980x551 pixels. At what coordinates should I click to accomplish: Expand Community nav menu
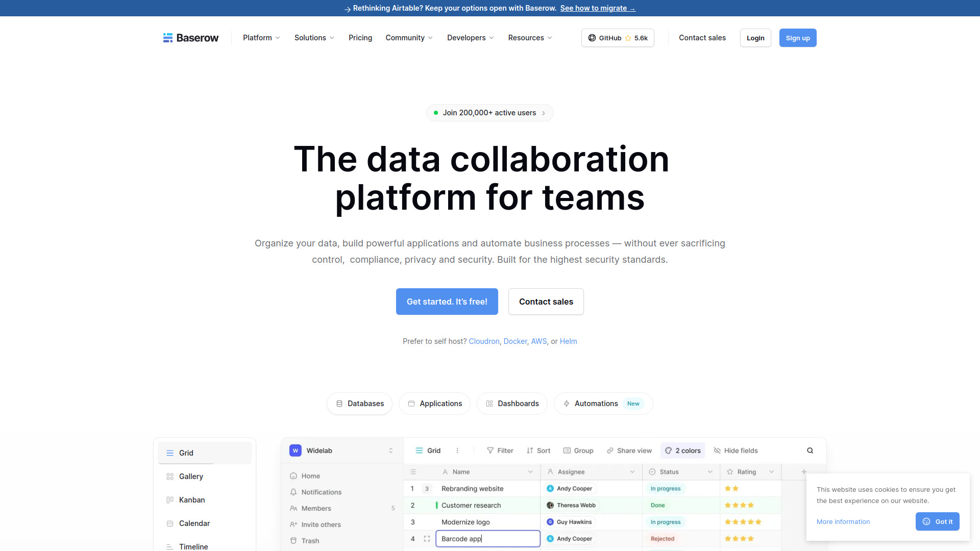(x=409, y=38)
